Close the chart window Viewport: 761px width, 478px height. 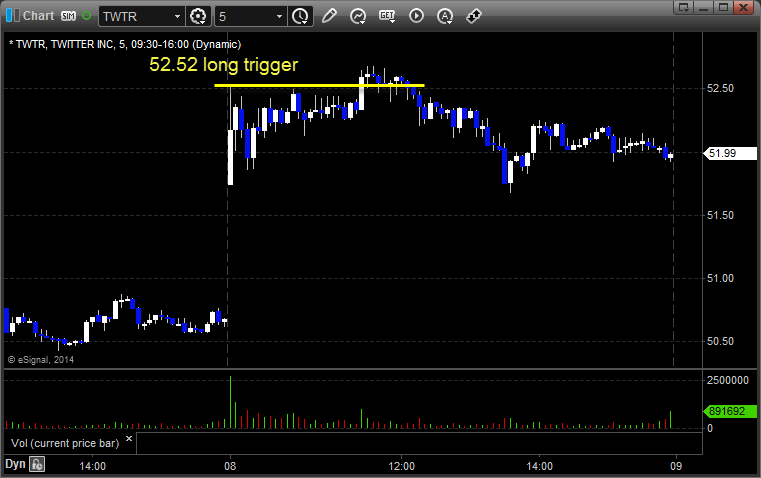point(743,7)
